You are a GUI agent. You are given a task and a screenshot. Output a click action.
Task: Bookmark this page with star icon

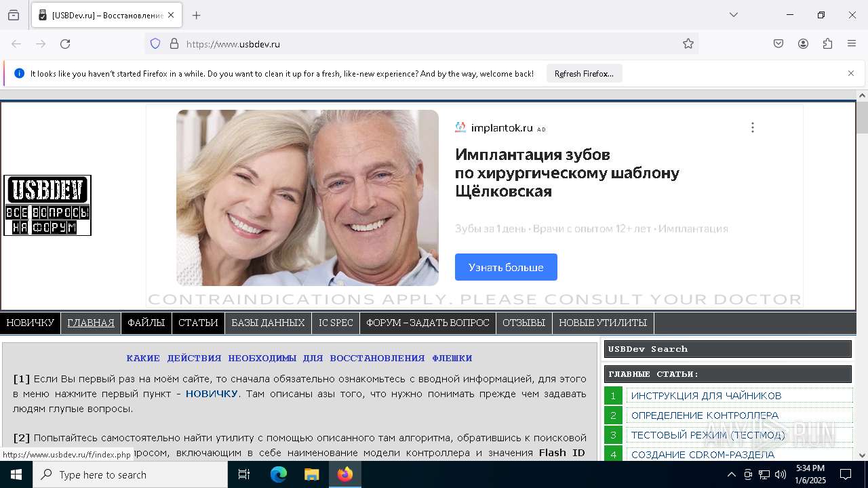tap(688, 44)
